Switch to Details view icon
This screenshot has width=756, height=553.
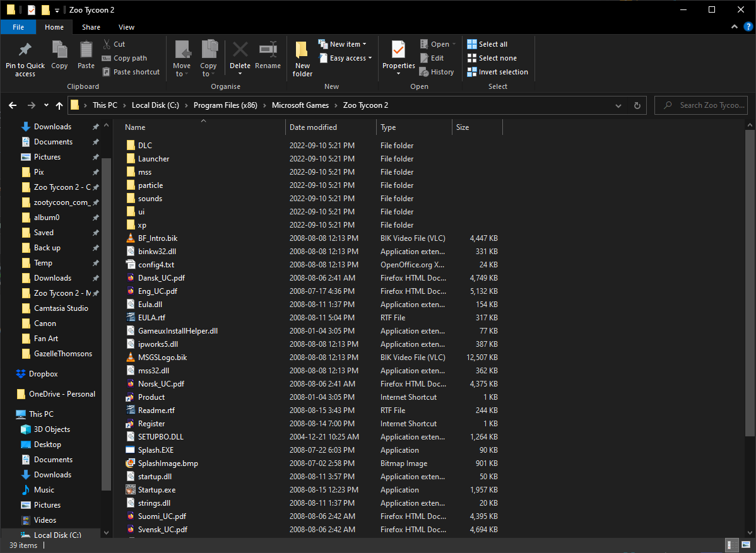(731, 545)
